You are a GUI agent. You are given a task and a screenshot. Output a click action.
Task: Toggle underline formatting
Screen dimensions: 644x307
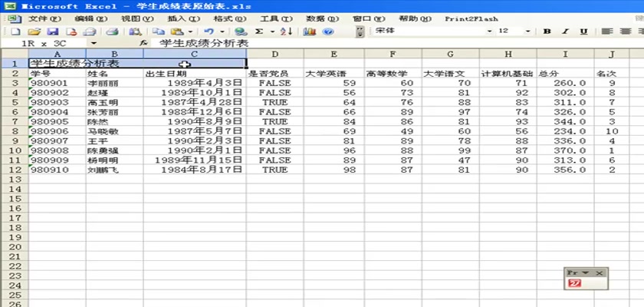point(583,31)
